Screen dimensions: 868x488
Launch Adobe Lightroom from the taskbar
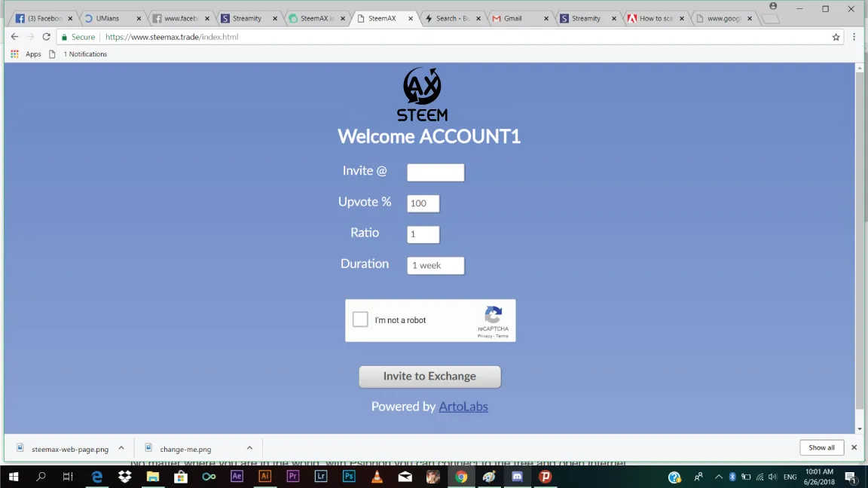point(320,477)
